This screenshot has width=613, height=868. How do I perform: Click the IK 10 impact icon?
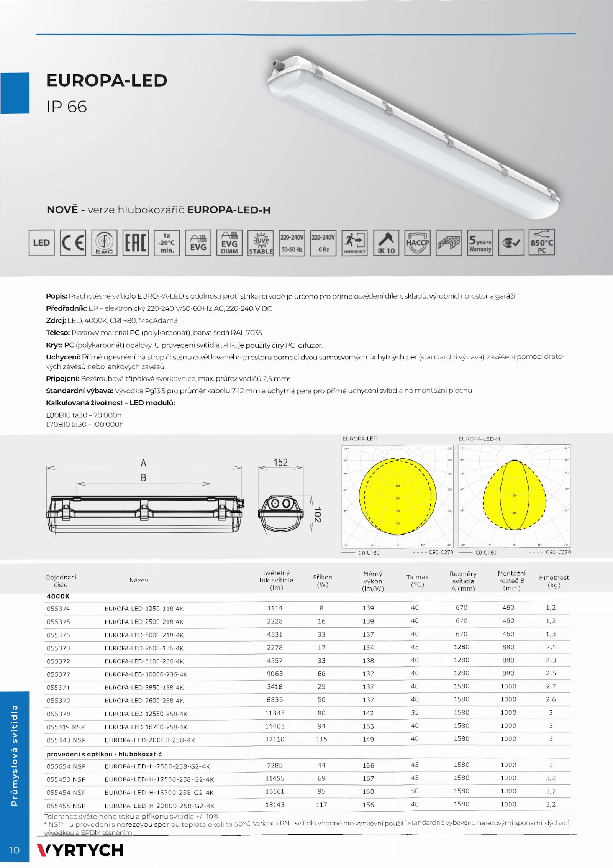[x=386, y=243]
